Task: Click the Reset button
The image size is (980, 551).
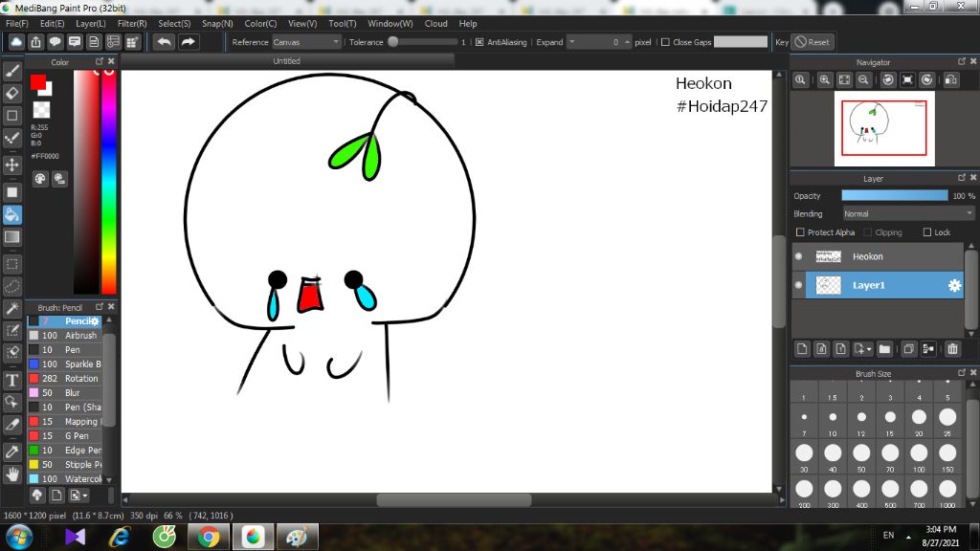Action: click(813, 42)
